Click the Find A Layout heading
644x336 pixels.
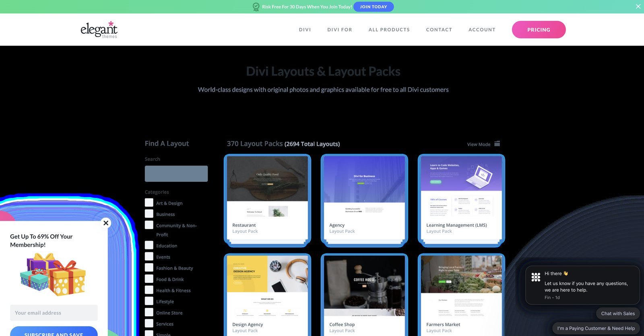tap(167, 144)
